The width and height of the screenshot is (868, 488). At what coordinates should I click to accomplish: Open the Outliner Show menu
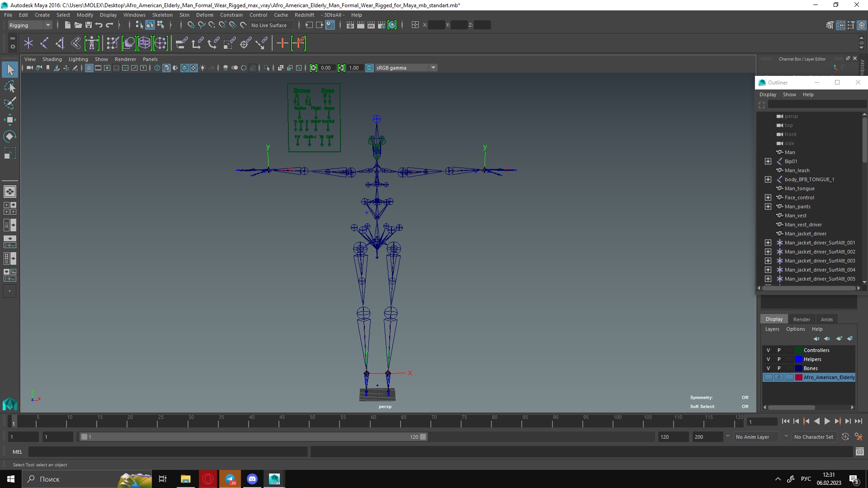pos(789,94)
